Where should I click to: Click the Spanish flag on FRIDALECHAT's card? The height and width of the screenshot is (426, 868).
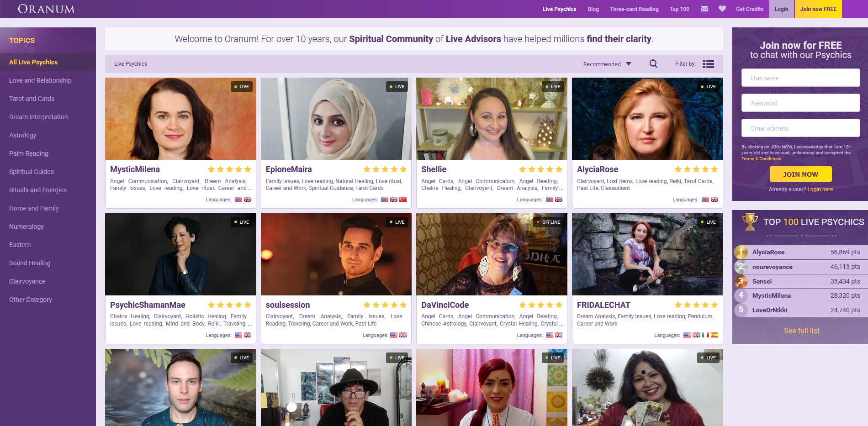point(715,335)
